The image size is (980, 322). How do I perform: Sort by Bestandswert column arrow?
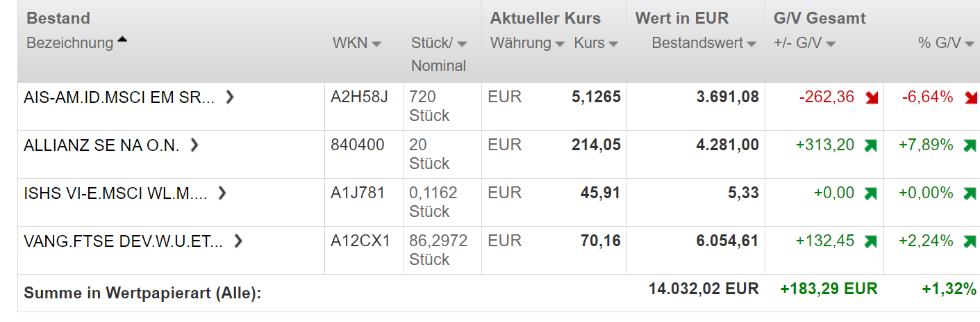(751, 44)
